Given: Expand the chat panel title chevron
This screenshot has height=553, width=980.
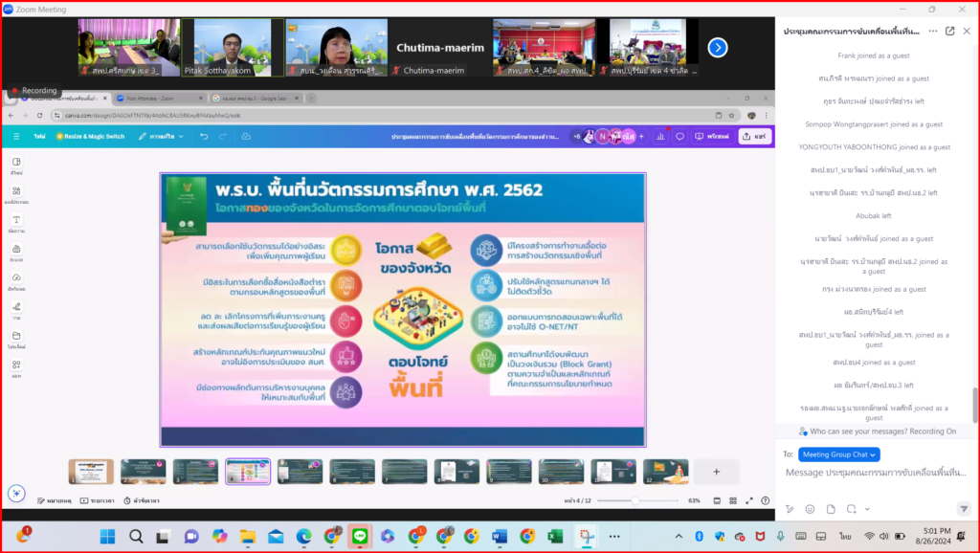Looking at the screenshot, I should click(x=931, y=31).
